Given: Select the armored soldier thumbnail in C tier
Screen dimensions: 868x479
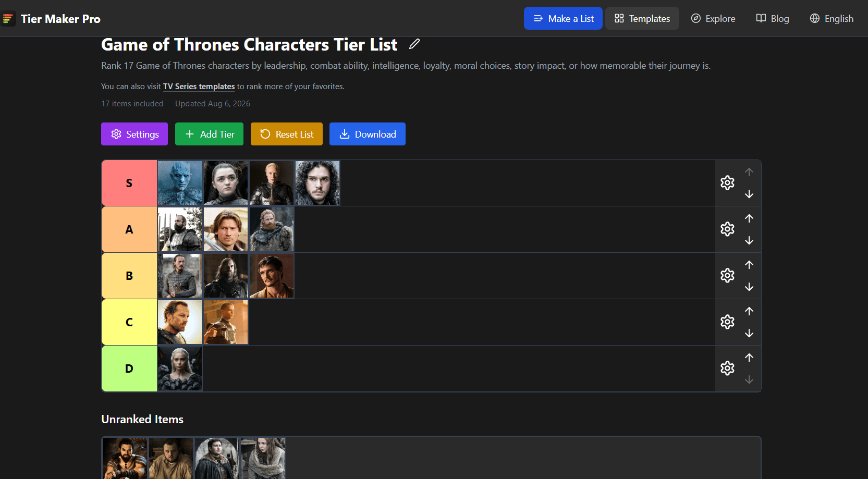Looking at the screenshot, I should (x=226, y=322).
